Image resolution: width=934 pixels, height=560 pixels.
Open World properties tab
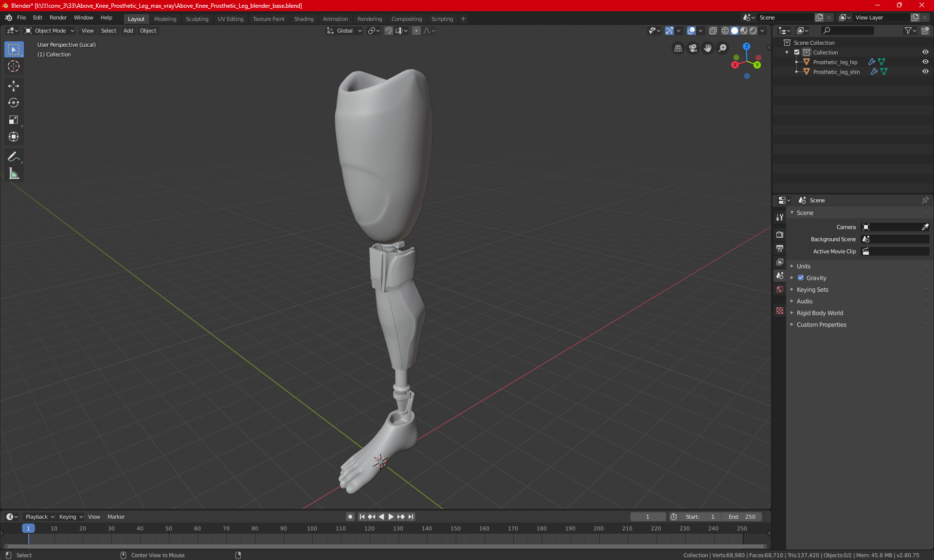click(780, 289)
